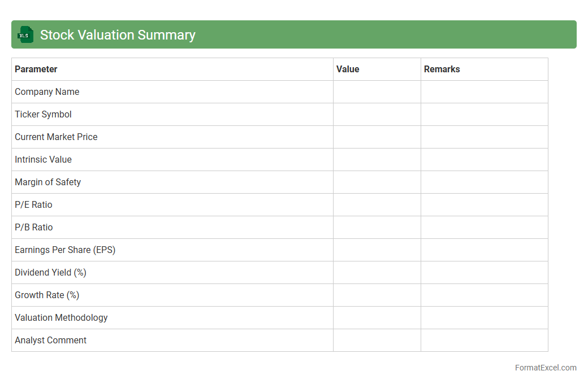Click the Intrinsic Value remarks cell
The height and width of the screenshot is (384, 588).
[x=484, y=160]
